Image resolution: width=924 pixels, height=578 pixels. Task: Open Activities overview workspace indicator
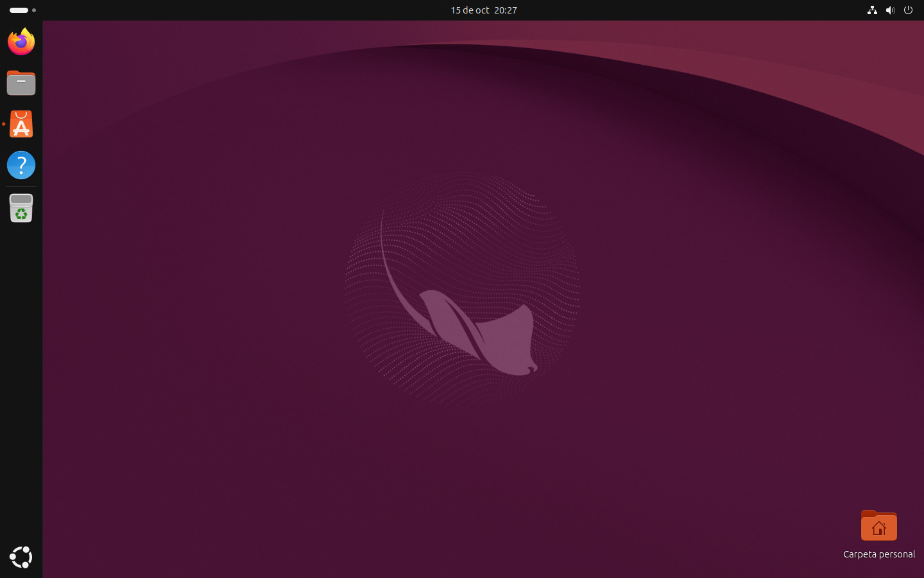point(22,10)
